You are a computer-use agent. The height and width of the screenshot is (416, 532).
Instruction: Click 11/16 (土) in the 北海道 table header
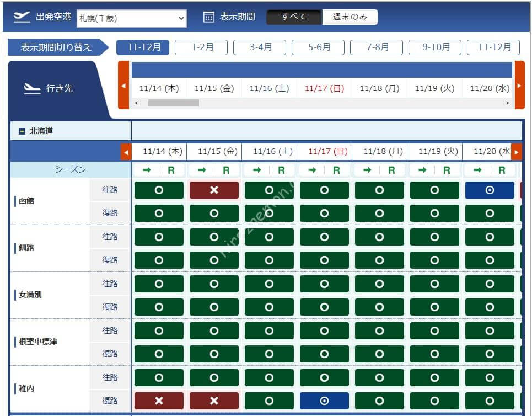click(x=273, y=152)
